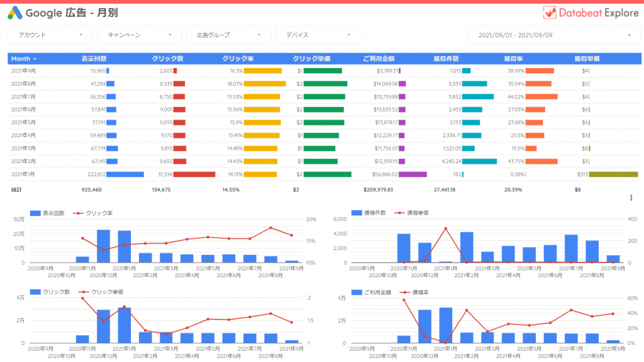Click the sort arrow beside Month header
Screen dimensions: 644x362
(x=35, y=59)
